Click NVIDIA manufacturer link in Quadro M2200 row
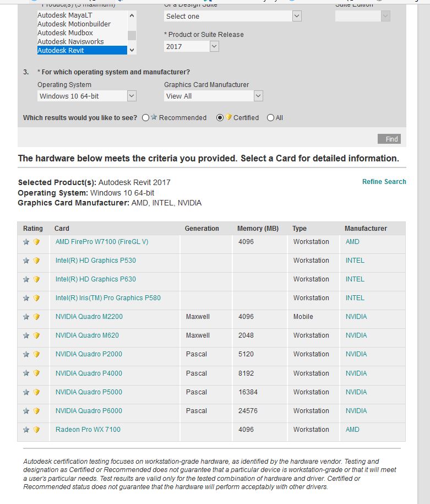This screenshot has height=504, width=430. click(356, 317)
